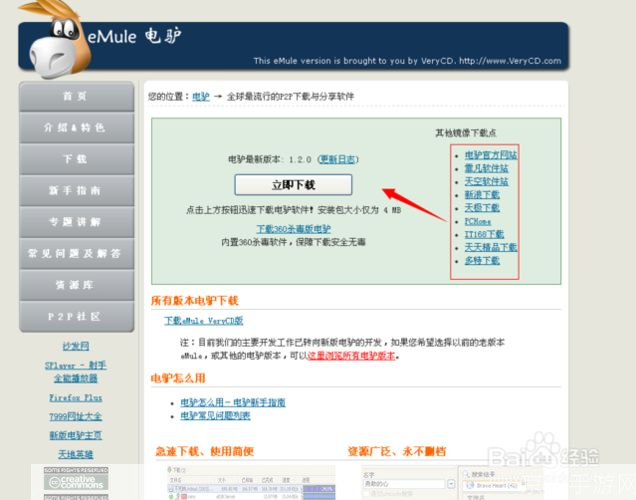Viewport: 636px width, 500px height.
Task: Open the SPlayer - 射手全能播放器 link
Action: pos(76,372)
